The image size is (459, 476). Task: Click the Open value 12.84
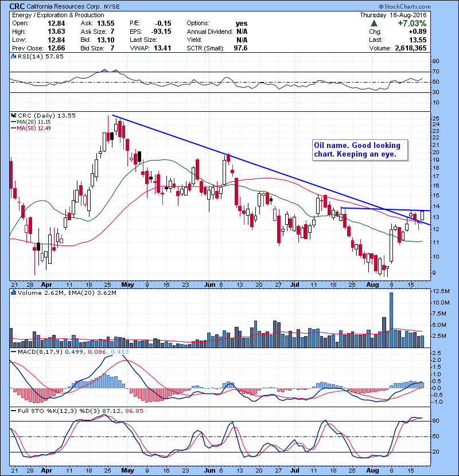(x=56, y=24)
